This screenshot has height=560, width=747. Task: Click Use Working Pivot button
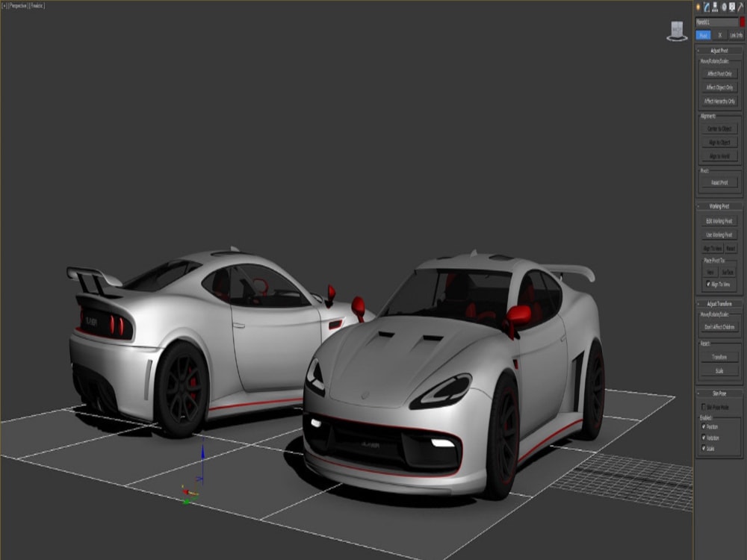pos(719,234)
